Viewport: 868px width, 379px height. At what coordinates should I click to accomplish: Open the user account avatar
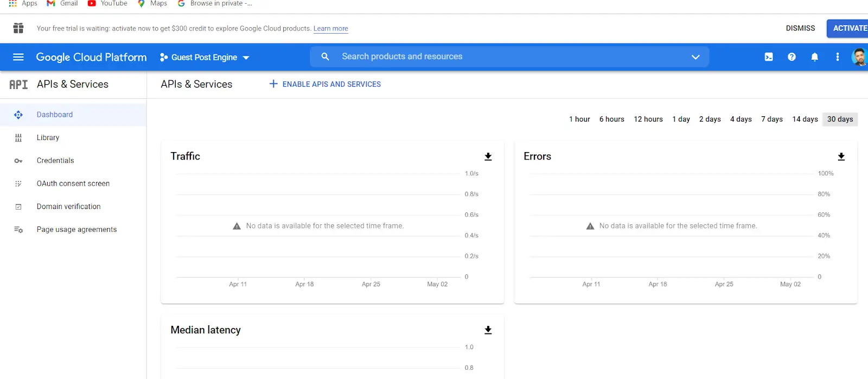pyautogui.click(x=860, y=57)
